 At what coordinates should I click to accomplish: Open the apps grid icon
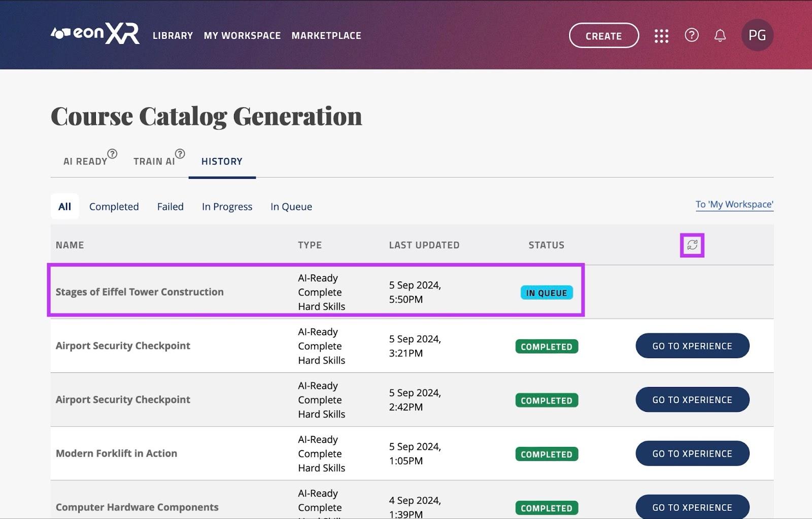pyautogui.click(x=661, y=36)
